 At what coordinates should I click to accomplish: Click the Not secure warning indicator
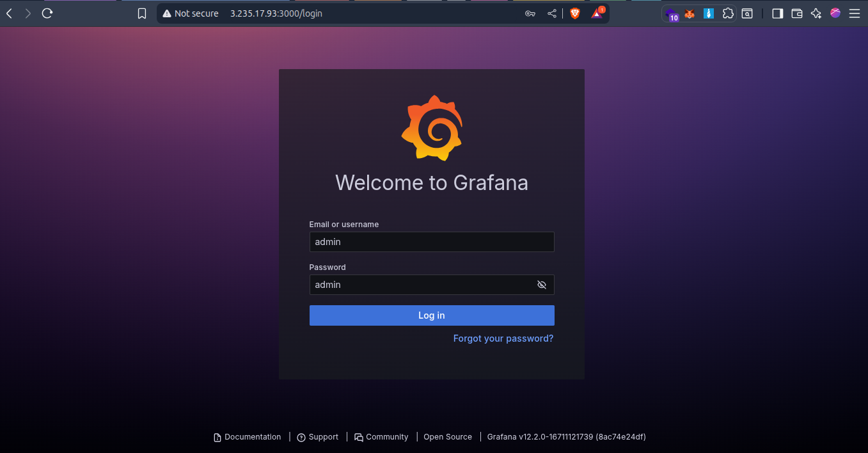pyautogui.click(x=190, y=13)
